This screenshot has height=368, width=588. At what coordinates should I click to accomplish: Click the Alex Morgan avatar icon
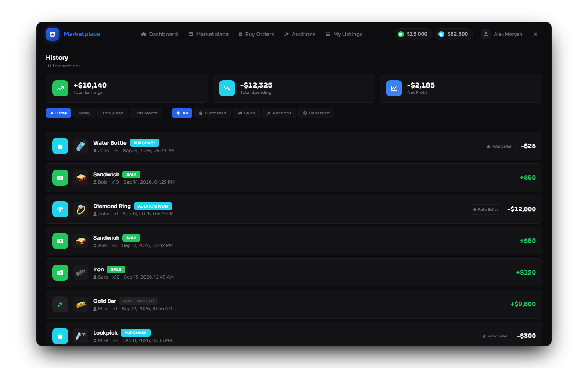pyautogui.click(x=486, y=34)
